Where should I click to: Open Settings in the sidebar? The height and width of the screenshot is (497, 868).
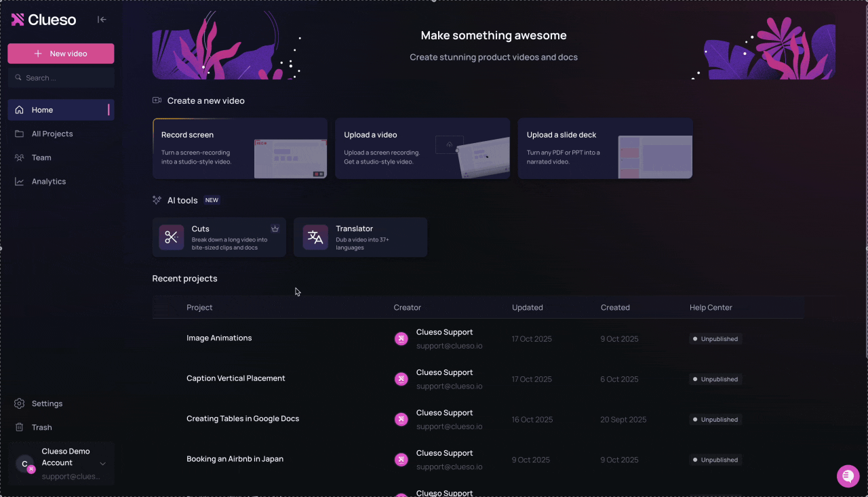pyautogui.click(x=61, y=403)
